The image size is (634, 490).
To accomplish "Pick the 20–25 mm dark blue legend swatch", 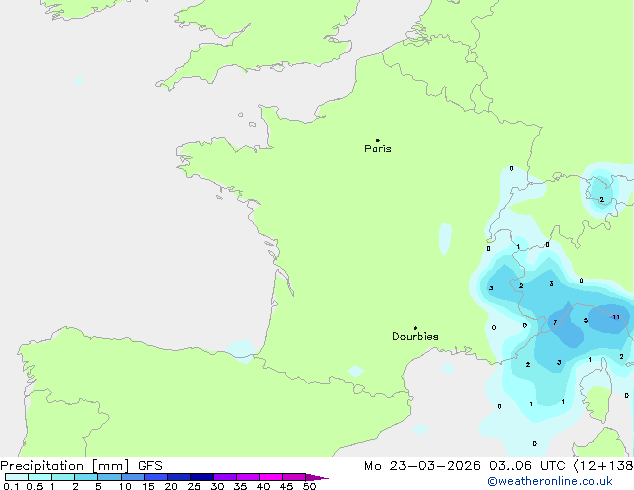I will pos(179,477).
